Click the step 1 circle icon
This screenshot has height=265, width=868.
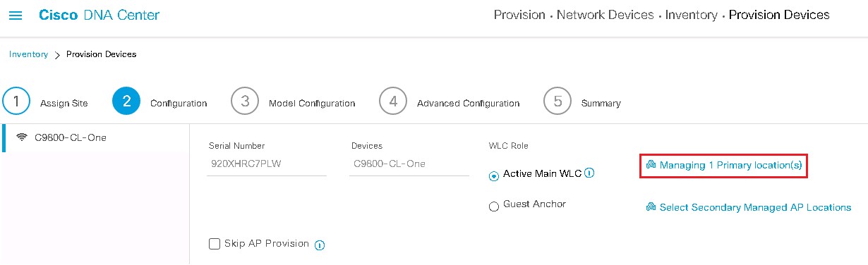(16, 101)
